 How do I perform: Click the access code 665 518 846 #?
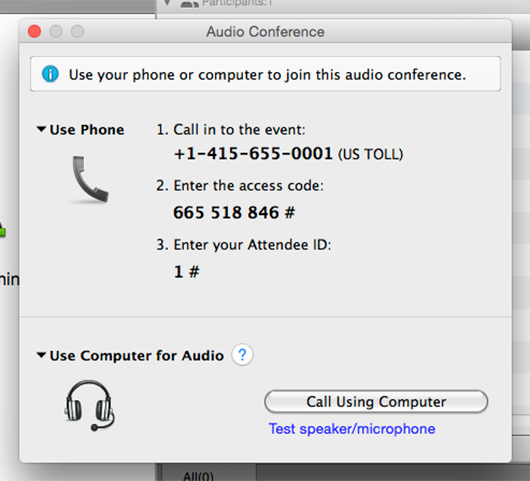pos(234,213)
